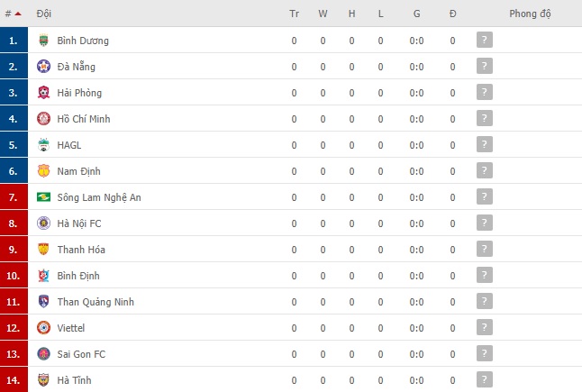
Task: Open the Hồ Chí Minh team link
Action: (x=84, y=119)
